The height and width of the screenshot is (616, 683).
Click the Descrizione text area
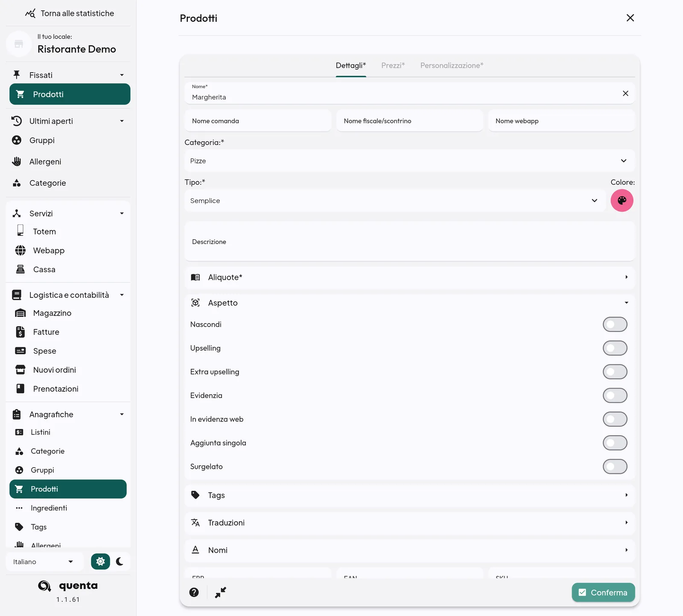(409, 241)
